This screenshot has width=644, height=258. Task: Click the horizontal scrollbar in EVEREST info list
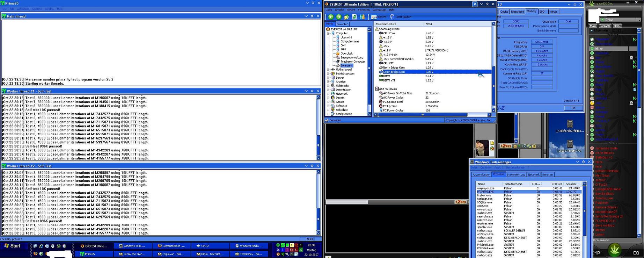click(433, 114)
